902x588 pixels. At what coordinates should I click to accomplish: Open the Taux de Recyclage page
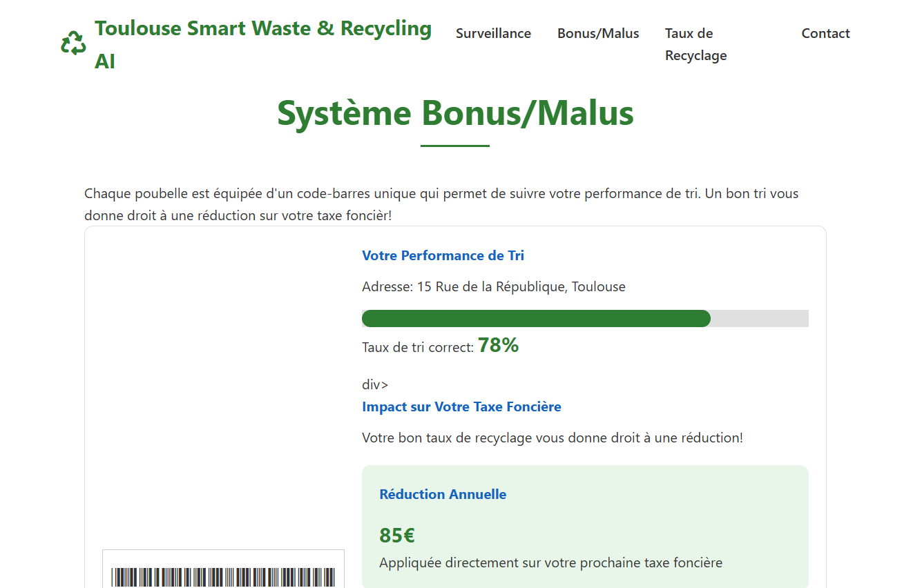pos(695,44)
